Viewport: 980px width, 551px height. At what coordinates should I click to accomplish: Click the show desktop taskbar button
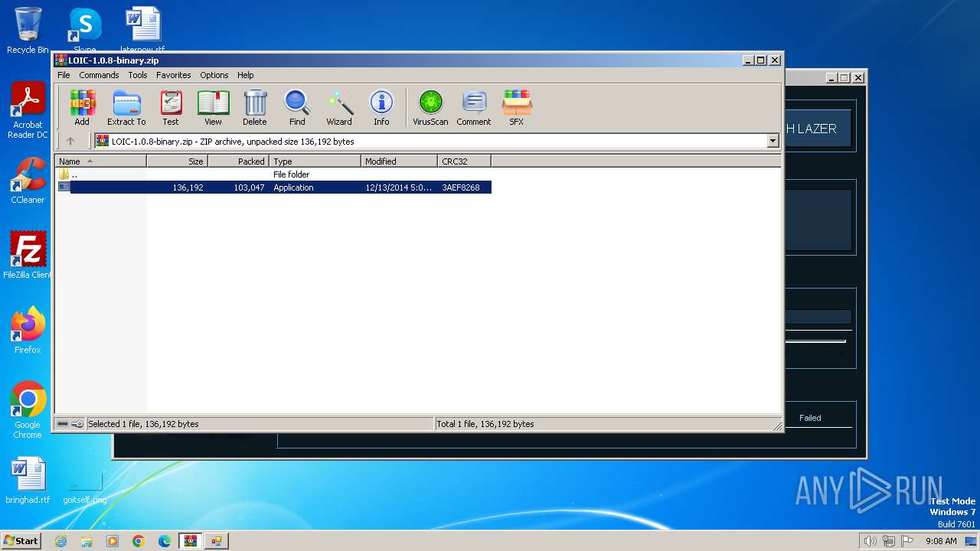point(972,541)
